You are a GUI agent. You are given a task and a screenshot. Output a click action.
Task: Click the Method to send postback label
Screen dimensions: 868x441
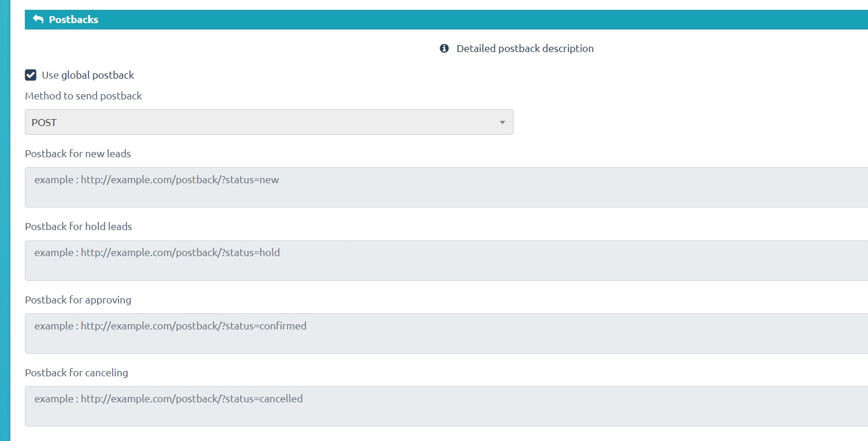pos(83,95)
